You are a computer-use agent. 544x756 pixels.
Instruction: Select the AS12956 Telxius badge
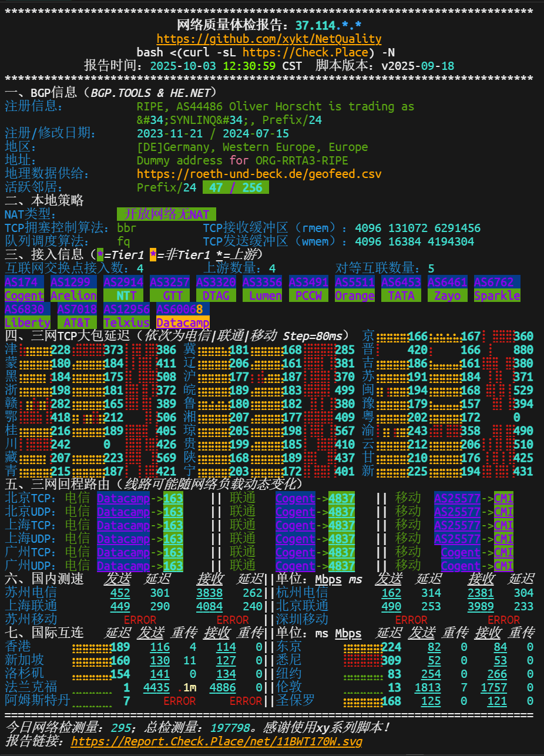(x=125, y=315)
